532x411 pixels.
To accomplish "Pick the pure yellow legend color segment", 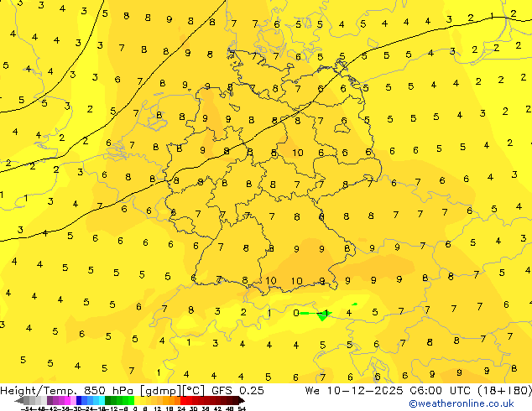I will [137, 400].
